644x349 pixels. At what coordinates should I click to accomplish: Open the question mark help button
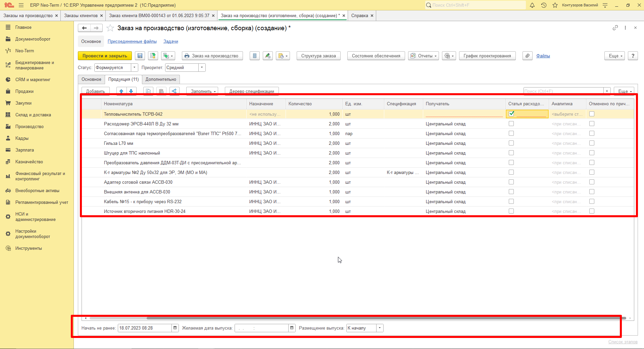click(633, 56)
